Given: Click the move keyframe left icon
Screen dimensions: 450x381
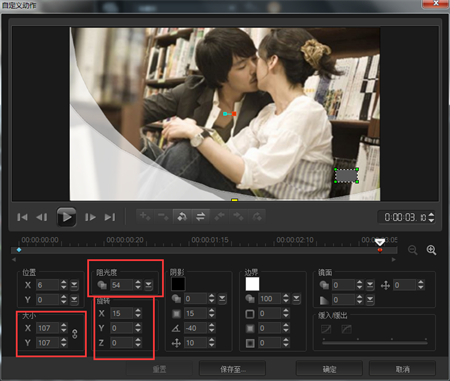Looking at the screenshot, I should point(219,216).
